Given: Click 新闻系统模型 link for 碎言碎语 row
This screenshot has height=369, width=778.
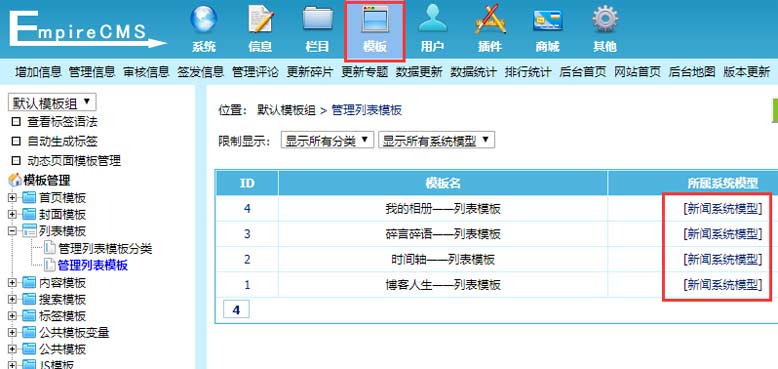Looking at the screenshot, I should tap(722, 234).
